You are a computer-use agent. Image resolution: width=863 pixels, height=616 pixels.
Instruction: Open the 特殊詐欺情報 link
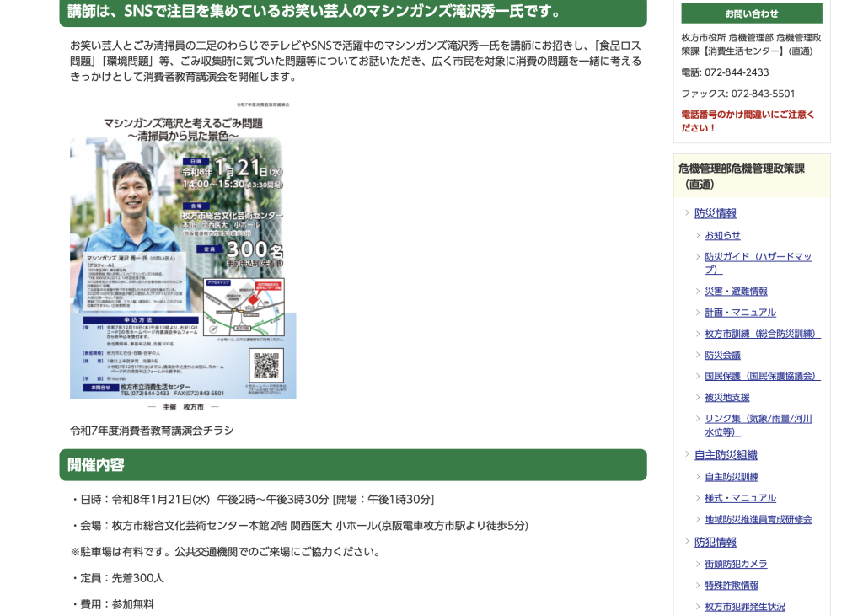pos(732,585)
